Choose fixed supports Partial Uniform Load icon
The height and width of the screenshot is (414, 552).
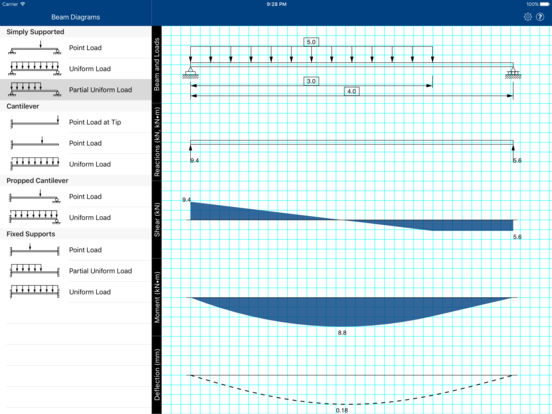[x=34, y=271]
